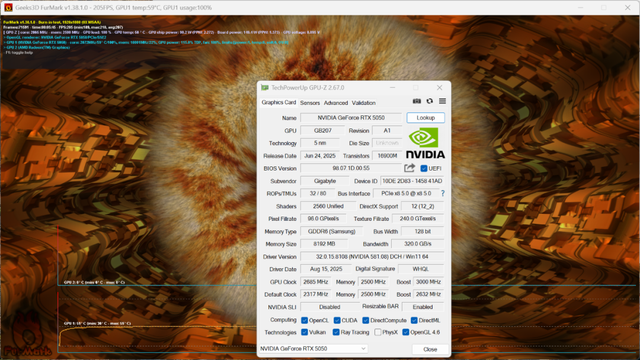Click the GPU-Z screenshot camera icon
The height and width of the screenshot is (360, 640).
(417, 101)
